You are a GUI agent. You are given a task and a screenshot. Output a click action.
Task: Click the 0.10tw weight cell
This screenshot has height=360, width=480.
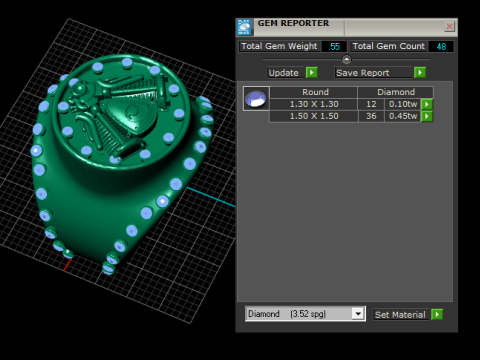click(x=403, y=104)
